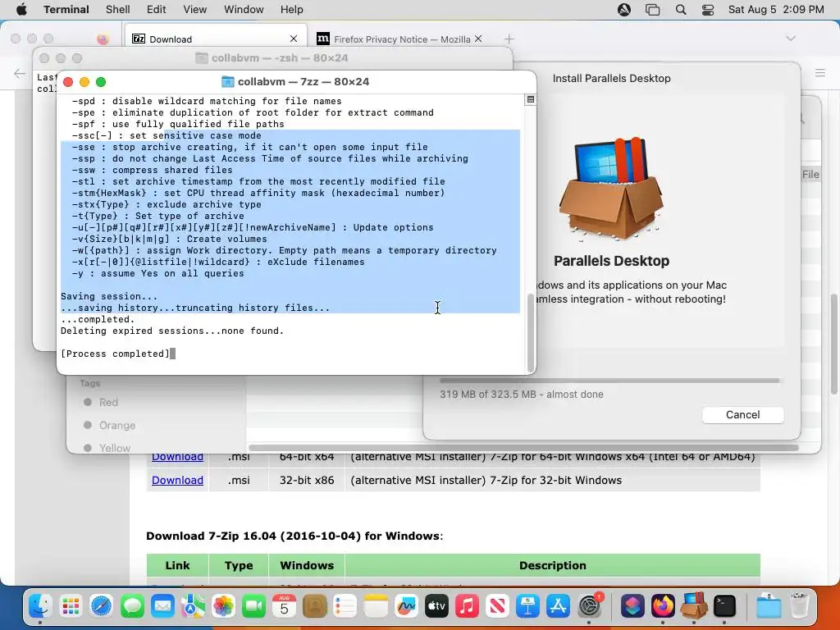Screen dimensions: 840x630
Task: Open Calendar showing Aug 5 in Dock
Action: pyautogui.click(x=285, y=606)
